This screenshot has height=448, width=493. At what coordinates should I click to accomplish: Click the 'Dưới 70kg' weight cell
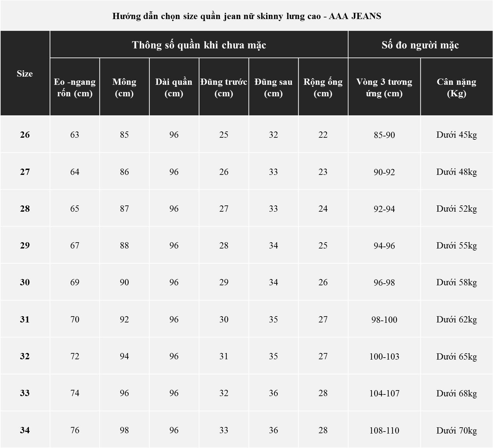point(457,430)
